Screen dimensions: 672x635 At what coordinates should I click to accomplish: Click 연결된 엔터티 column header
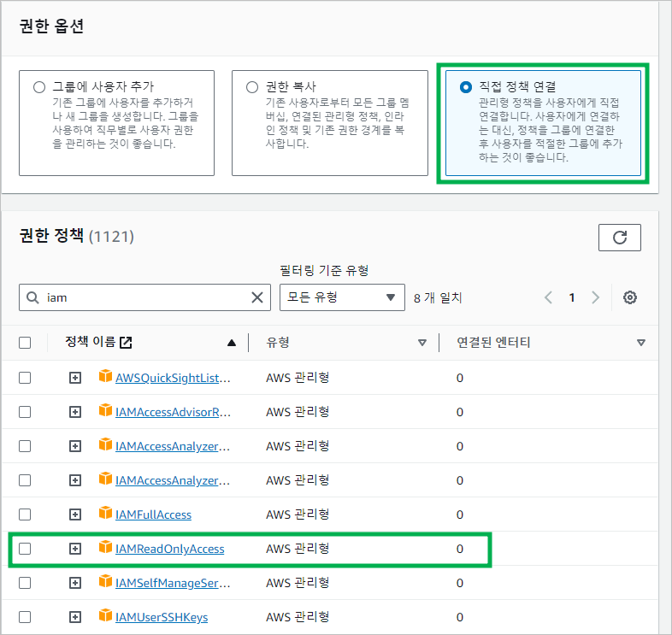(493, 343)
